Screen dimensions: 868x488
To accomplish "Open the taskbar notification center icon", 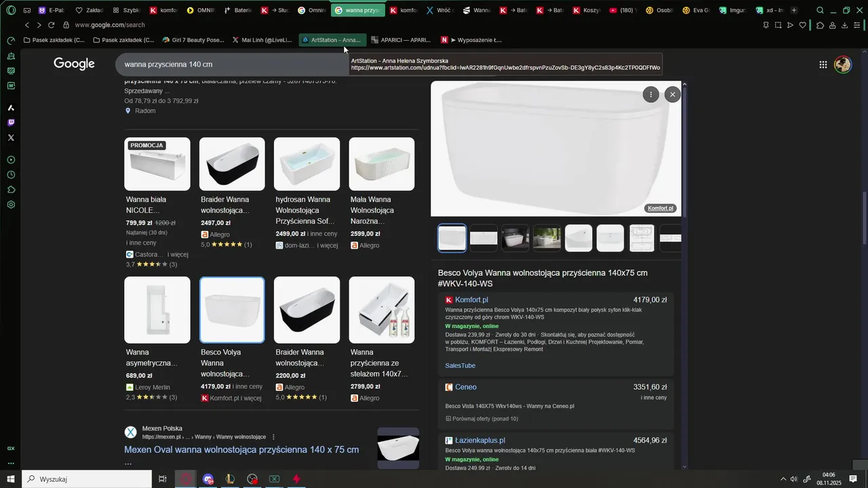I will (853, 479).
